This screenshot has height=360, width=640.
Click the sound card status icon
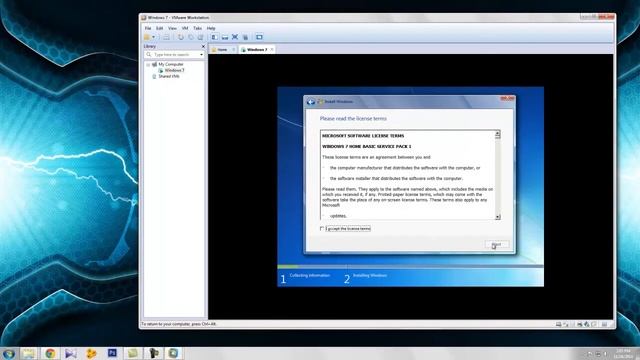click(593, 324)
